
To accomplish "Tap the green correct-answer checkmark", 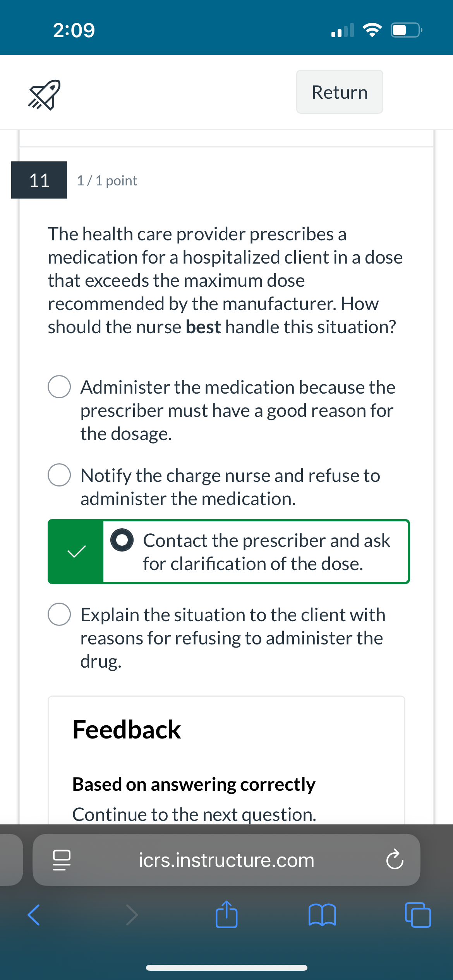I will click(76, 552).
